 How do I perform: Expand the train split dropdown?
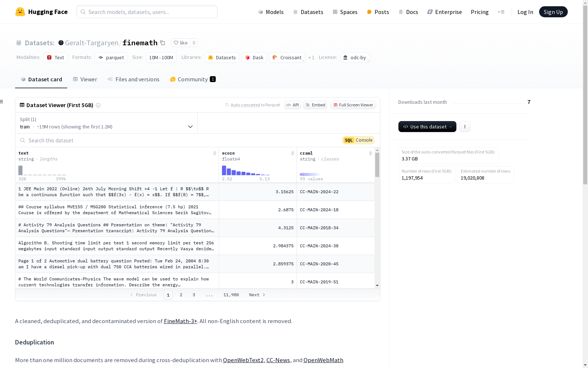coord(107,123)
